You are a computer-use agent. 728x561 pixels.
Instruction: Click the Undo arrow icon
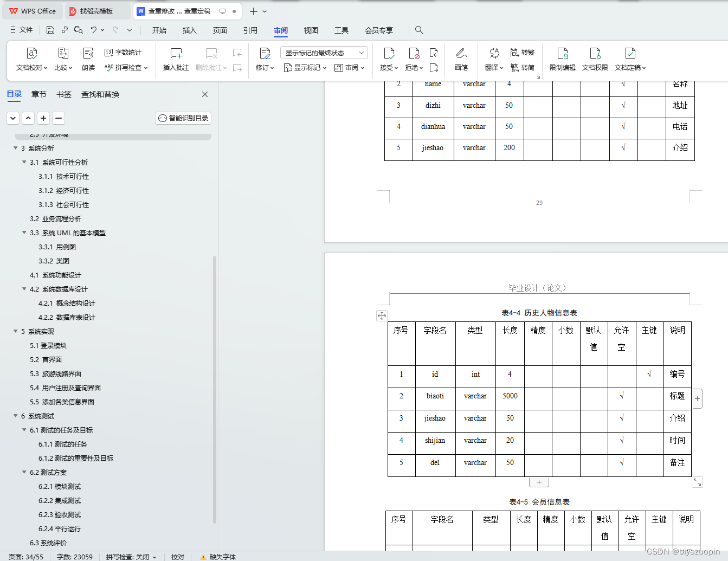tap(94, 30)
